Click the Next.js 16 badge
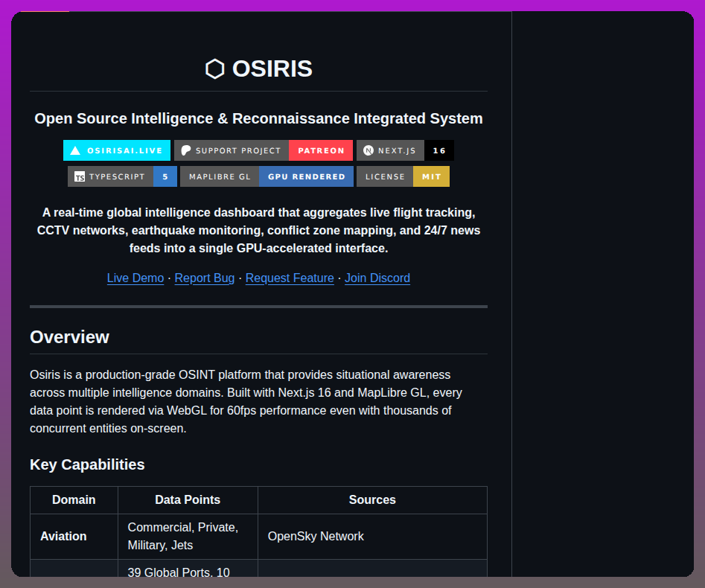 (405, 150)
